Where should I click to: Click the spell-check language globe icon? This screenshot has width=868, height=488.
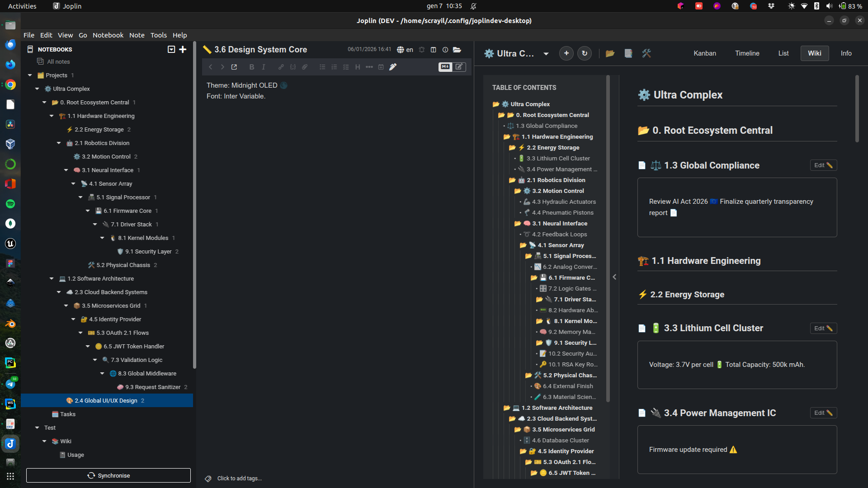pos(400,50)
